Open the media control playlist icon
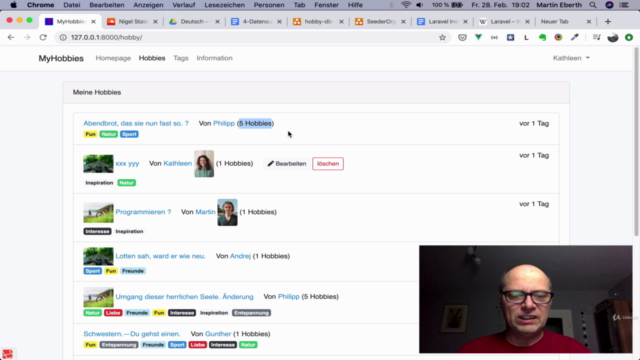This screenshot has height=360, width=640. coord(597,37)
